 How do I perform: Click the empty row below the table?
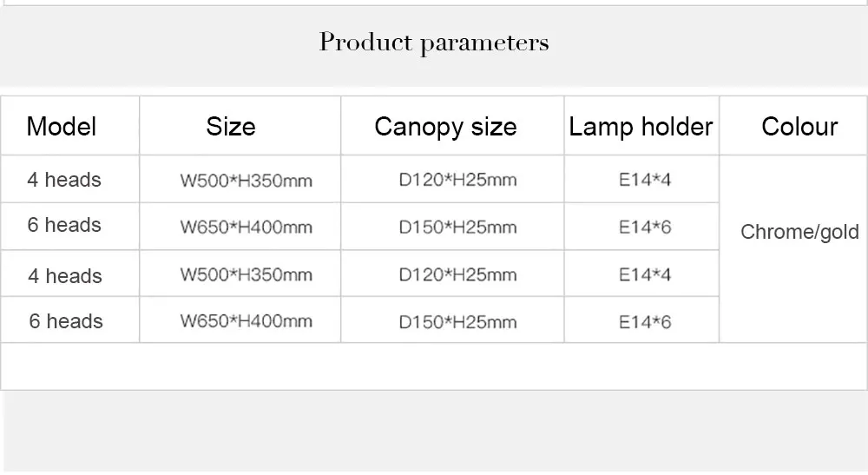[x=433, y=366]
